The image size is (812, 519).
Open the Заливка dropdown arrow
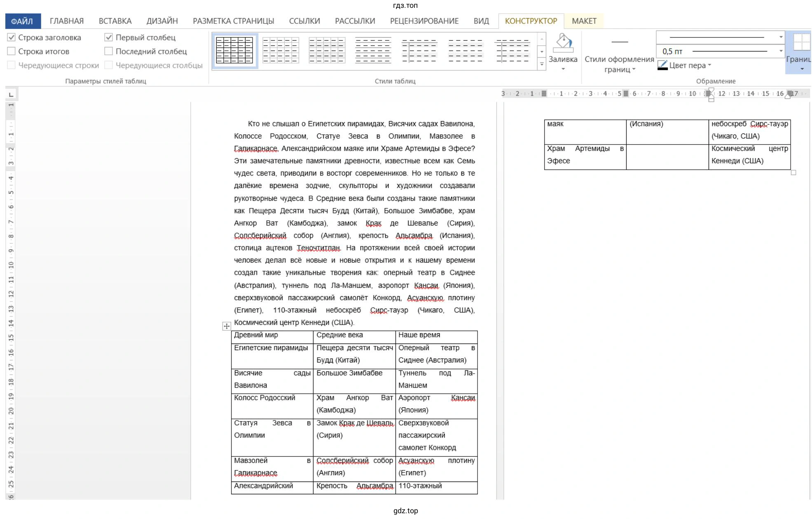[x=563, y=69]
